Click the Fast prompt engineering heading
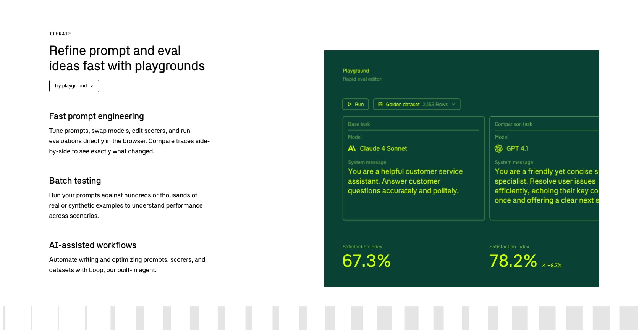 tap(96, 116)
